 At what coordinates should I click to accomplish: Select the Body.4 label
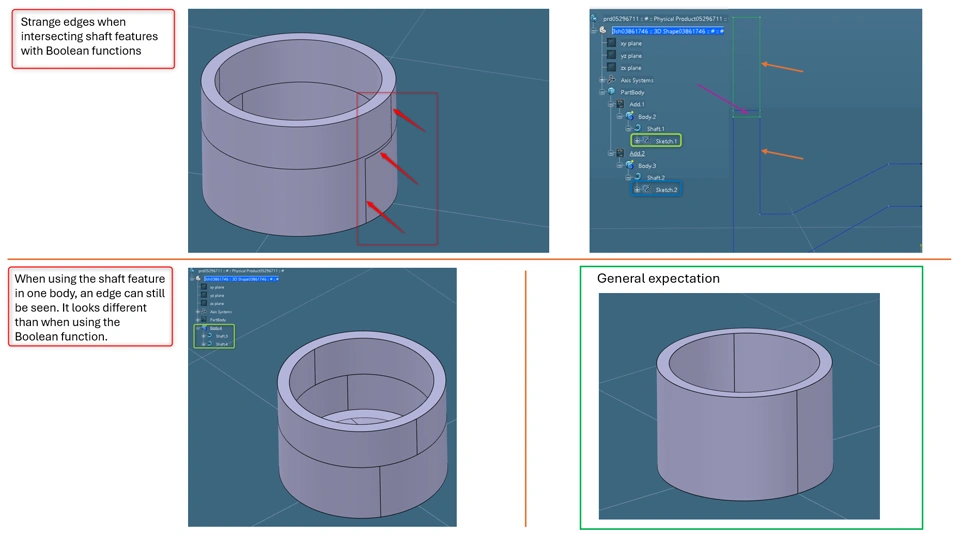tap(216, 328)
